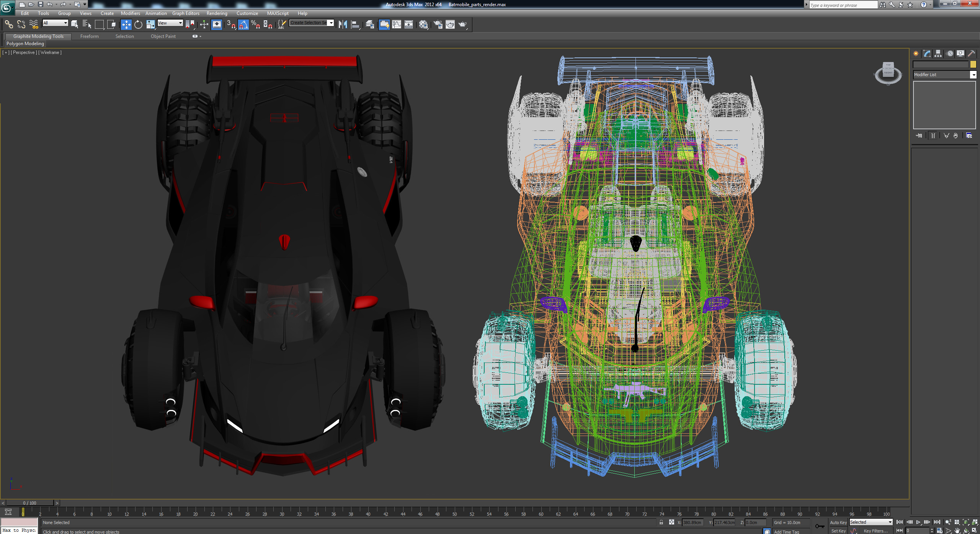Activate the Select Object tool
980x534 pixels.
pyautogui.click(x=75, y=24)
